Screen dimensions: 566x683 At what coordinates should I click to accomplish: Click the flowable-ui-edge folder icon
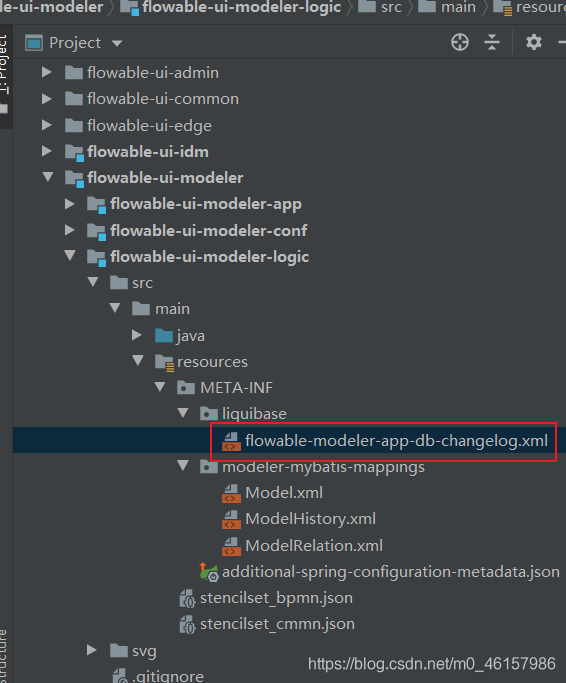pos(74,125)
